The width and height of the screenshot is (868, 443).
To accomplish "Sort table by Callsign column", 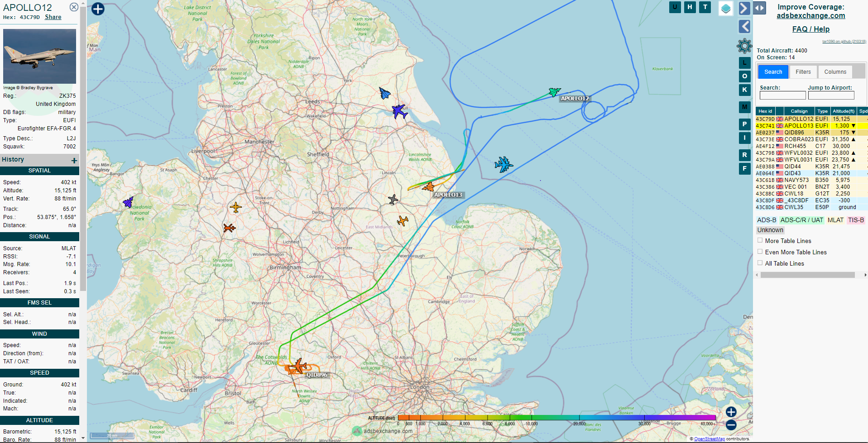I will pyautogui.click(x=799, y=111).
